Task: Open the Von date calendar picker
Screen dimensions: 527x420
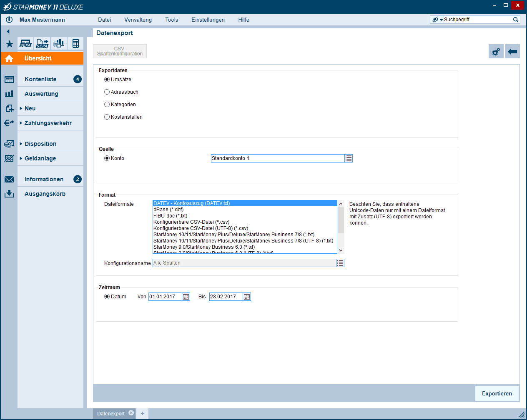Action: 186,297
